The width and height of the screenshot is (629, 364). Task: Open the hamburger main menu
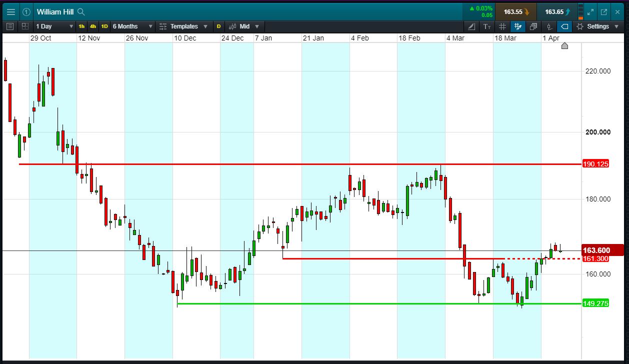(11, 12)
